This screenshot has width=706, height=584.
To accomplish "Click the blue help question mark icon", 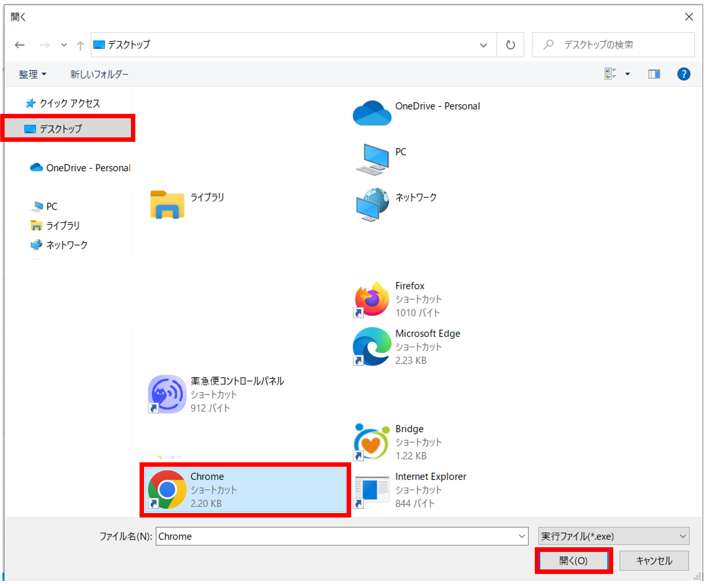I will point(684,74).
